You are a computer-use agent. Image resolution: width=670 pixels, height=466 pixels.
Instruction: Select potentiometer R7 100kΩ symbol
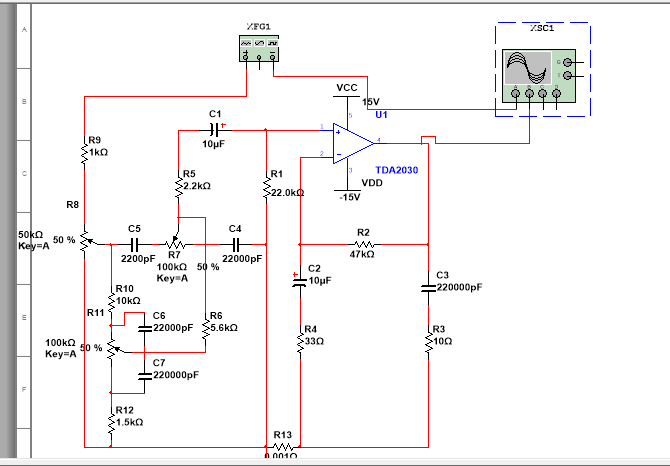tap(175, 243)
